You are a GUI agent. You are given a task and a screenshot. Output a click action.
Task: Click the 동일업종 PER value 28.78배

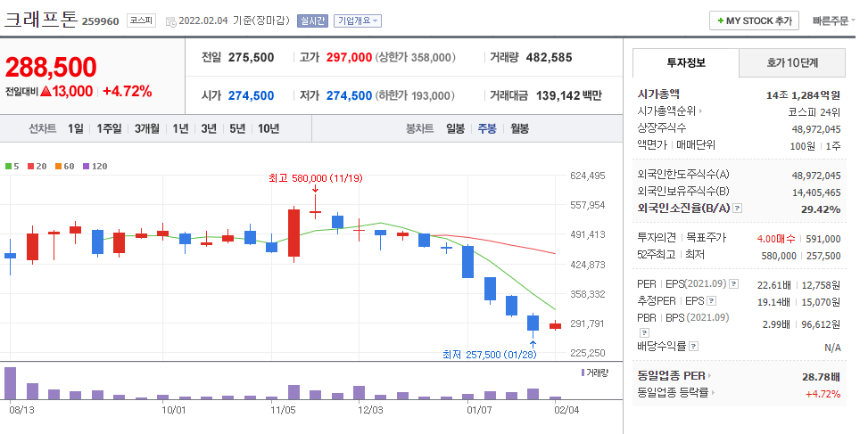tap(821, 377)
